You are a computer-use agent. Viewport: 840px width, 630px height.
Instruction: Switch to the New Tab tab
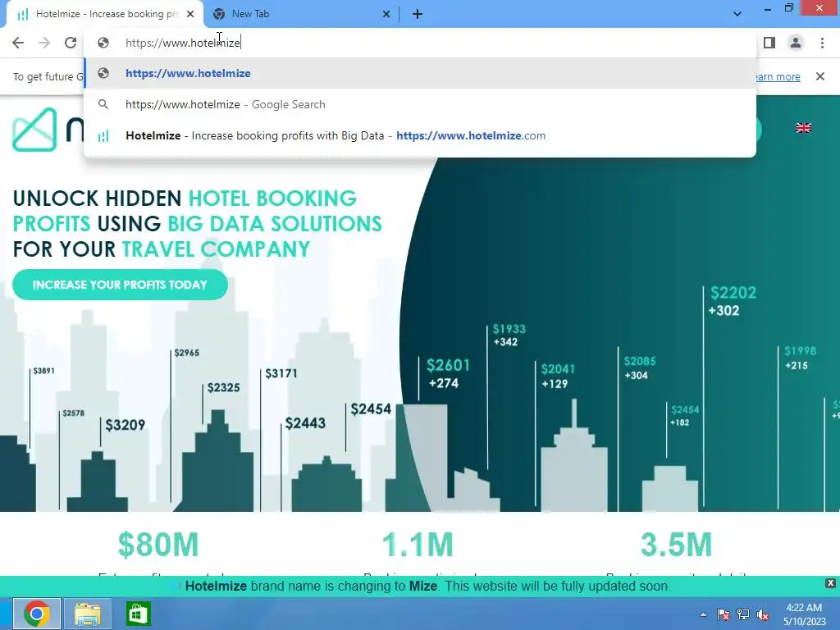(301, 14)
